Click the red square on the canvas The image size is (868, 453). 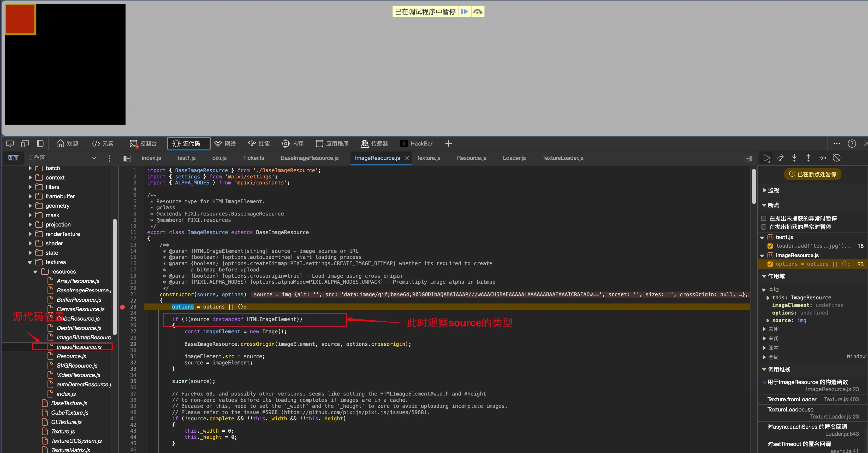coord(21,20)
